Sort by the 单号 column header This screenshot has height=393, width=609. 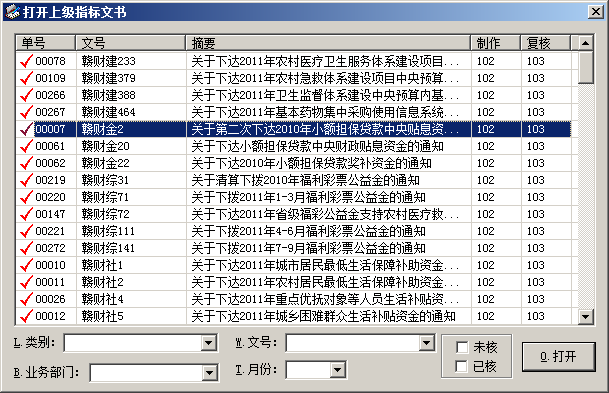click(45, 43)
